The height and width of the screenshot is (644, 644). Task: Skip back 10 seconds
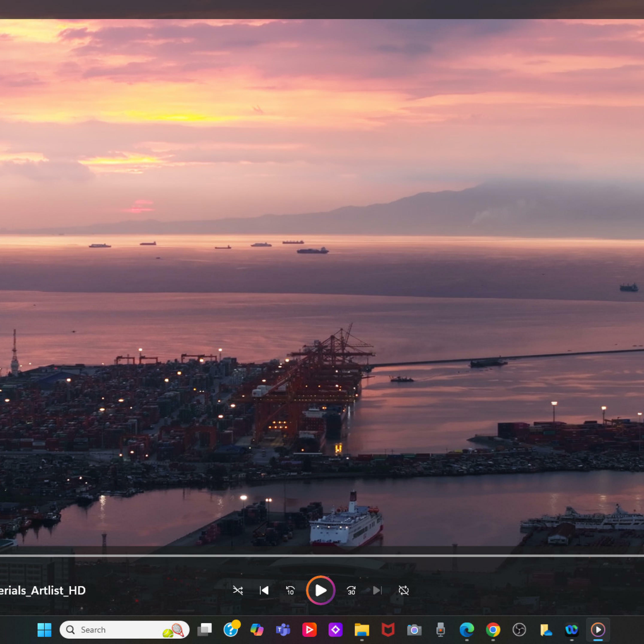click(290, 590)
